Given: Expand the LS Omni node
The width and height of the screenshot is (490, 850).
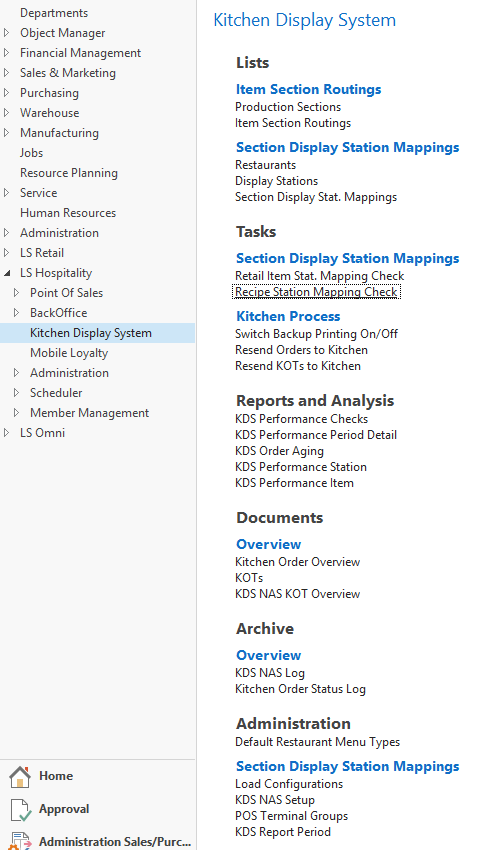Looking at the screenshot, I should click(7, 433).
